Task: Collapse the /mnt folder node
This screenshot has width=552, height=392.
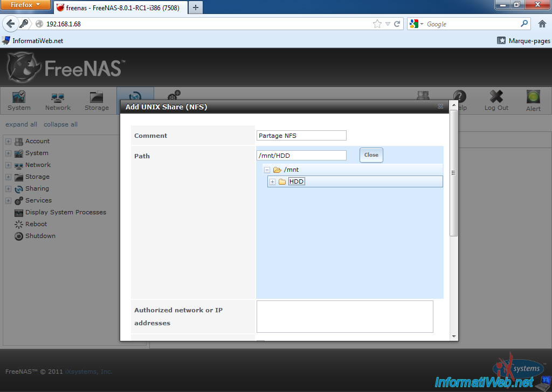Action: 267,170
